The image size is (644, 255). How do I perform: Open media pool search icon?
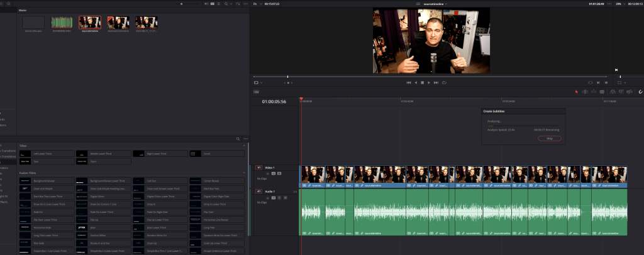(x=226, y=4)
